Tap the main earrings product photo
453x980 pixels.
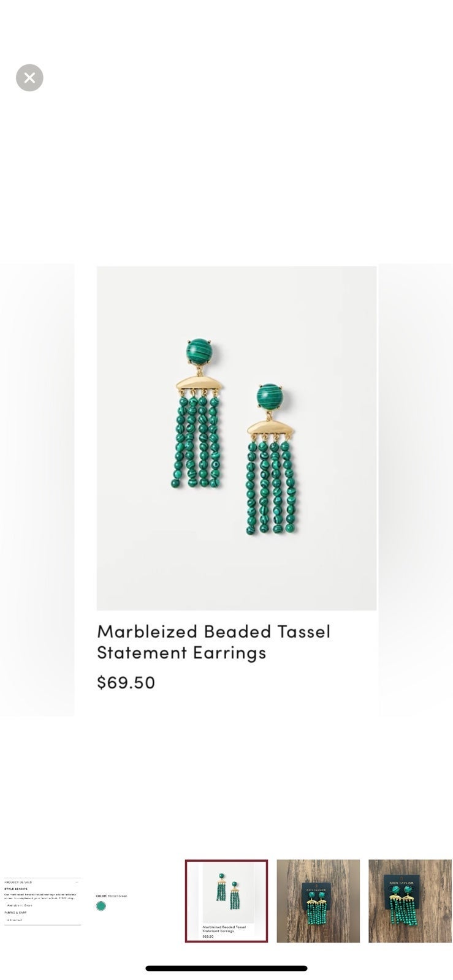[237, 438]
